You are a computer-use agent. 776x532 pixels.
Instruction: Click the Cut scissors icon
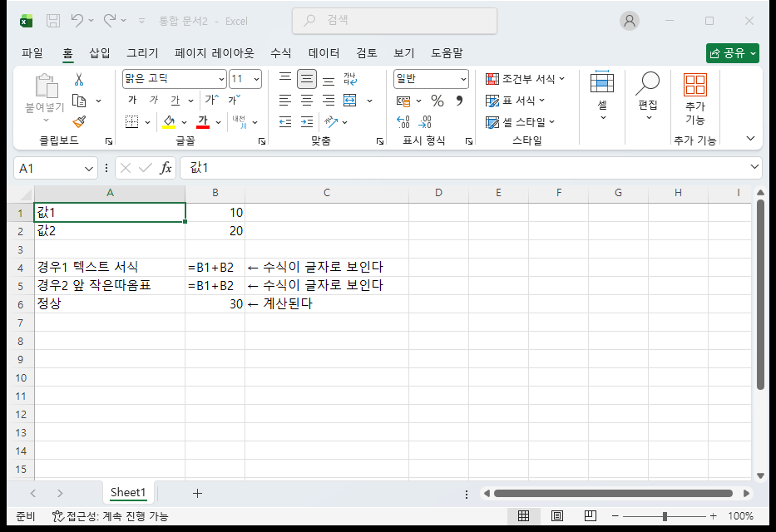pyautogui.click(x=79, y=80)
